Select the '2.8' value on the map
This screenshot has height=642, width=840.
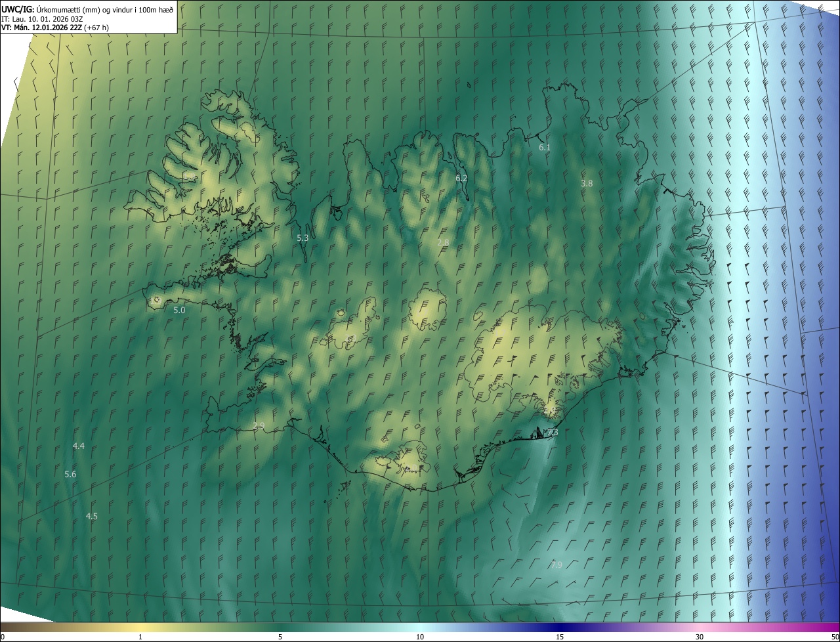443,243
